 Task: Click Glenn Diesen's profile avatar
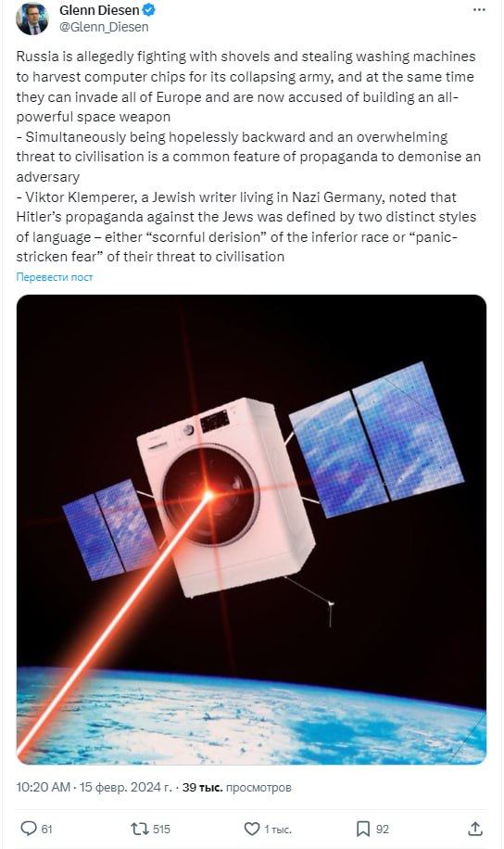(31, 18)
